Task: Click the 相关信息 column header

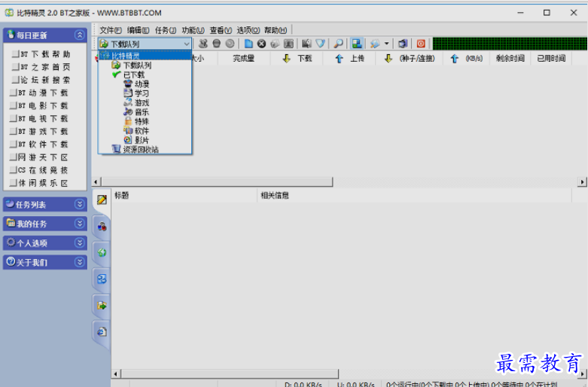Action: point(414,195)
